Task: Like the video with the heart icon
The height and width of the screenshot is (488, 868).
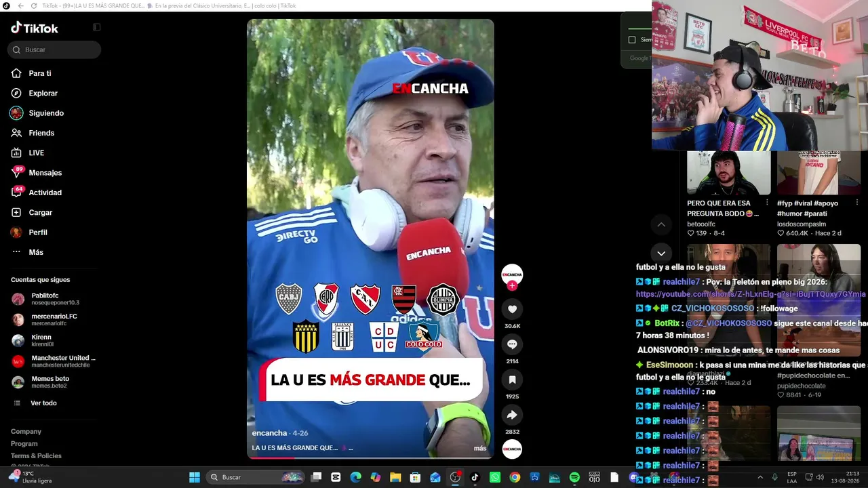Action: point(512,309)
